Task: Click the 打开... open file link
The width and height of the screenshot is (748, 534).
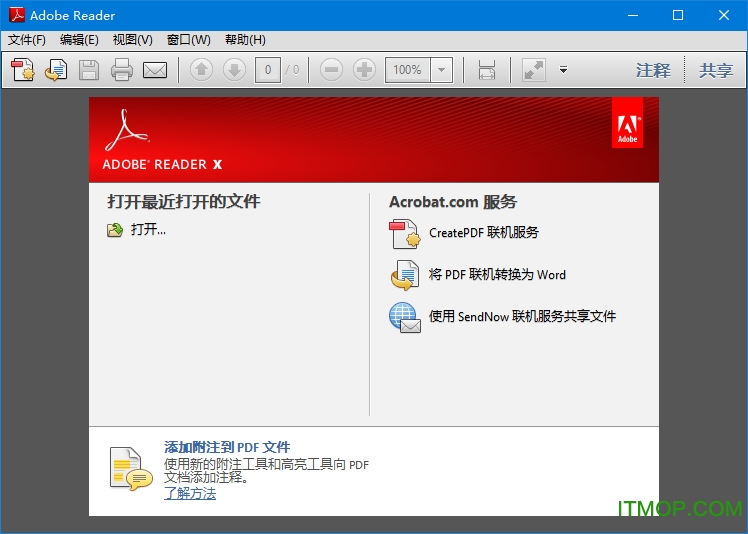Action: coord(148,230)
